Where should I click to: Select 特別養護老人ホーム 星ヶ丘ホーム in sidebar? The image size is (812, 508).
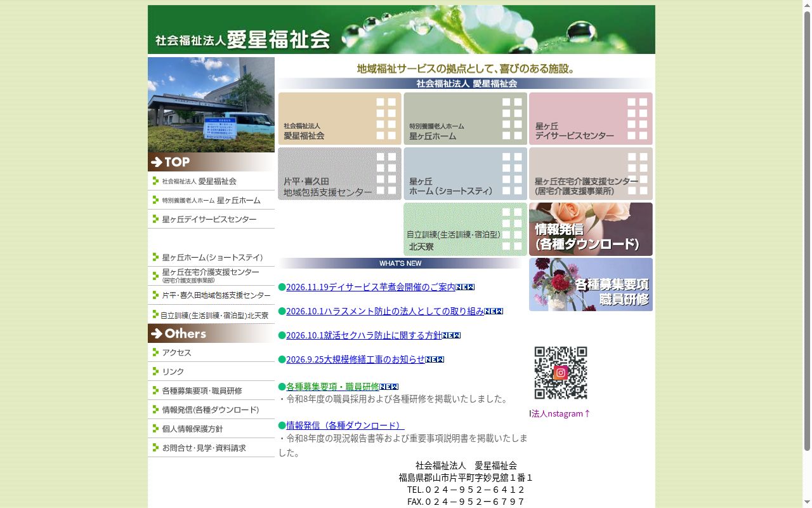pyautogui.click(x=211, y=200)
